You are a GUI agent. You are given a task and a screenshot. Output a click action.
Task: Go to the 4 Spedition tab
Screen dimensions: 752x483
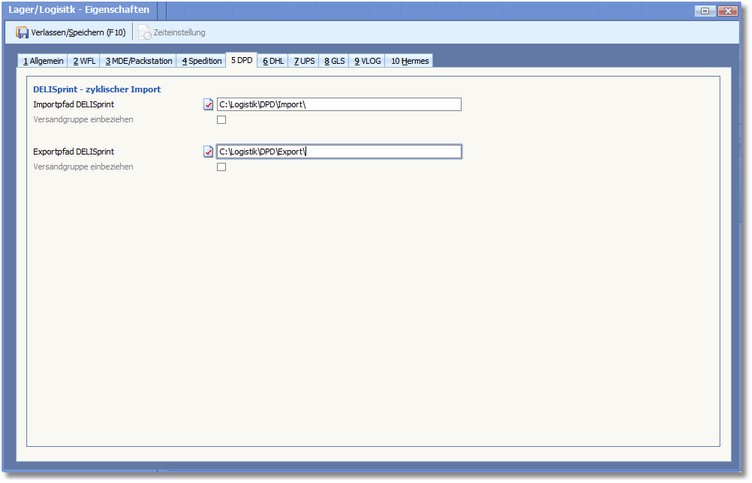(x=201, y=61)
